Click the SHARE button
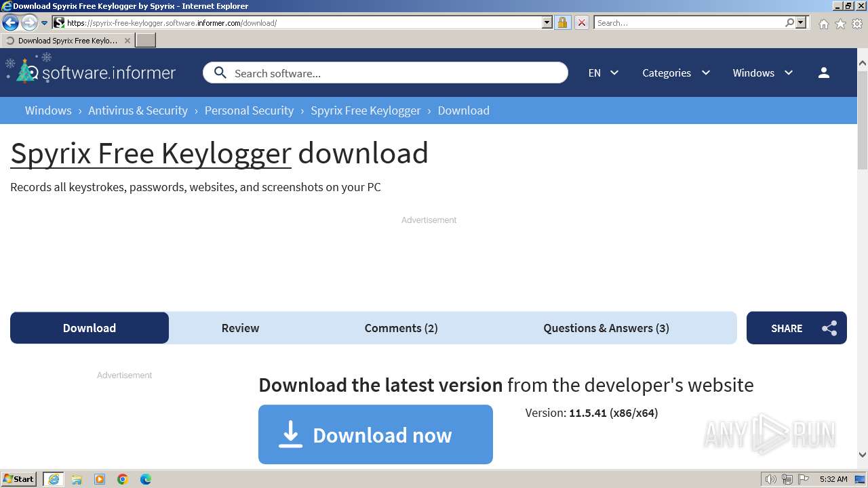Image resolution: width=868 pixels, height=488 pixels. (x=797, y=328)
